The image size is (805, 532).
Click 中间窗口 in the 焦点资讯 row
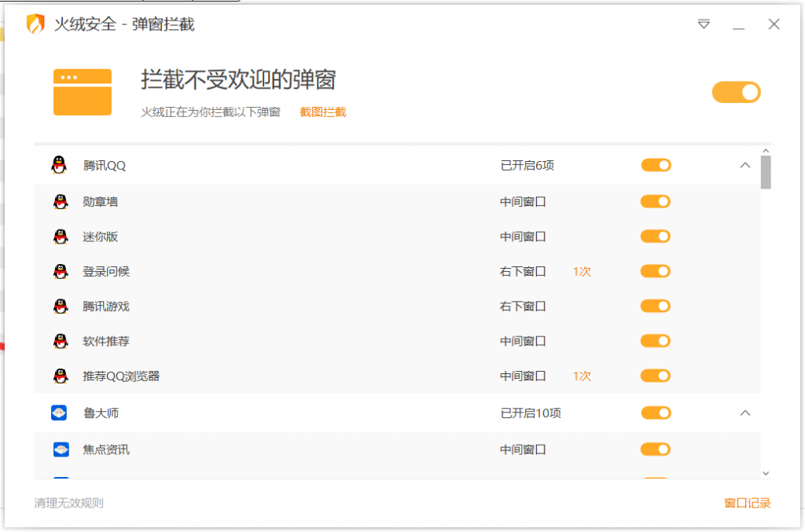(523, 449)
